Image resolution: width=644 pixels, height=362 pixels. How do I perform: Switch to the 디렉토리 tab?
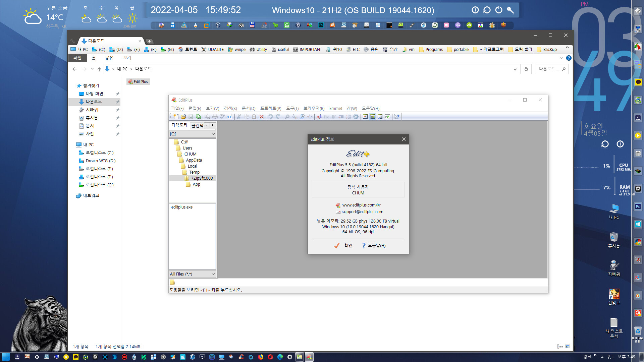click(x=179, y=125)
